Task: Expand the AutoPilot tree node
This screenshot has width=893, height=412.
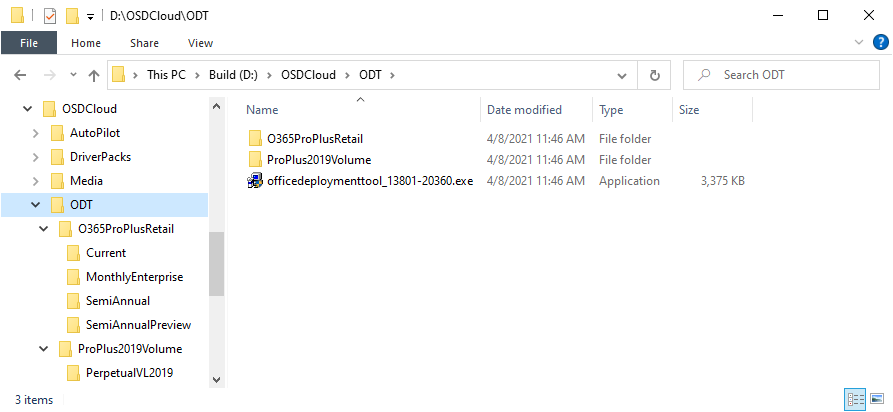Action: click(36, 133)
